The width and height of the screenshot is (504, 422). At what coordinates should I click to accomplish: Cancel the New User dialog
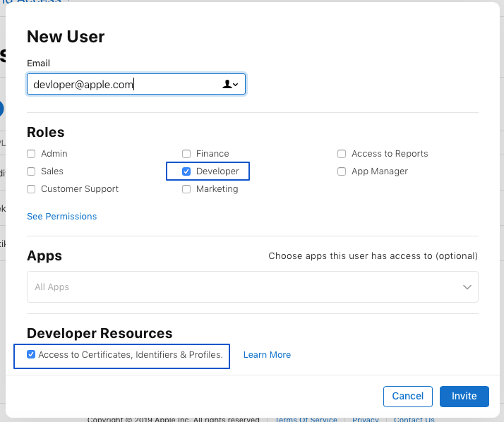pos(407,396)
